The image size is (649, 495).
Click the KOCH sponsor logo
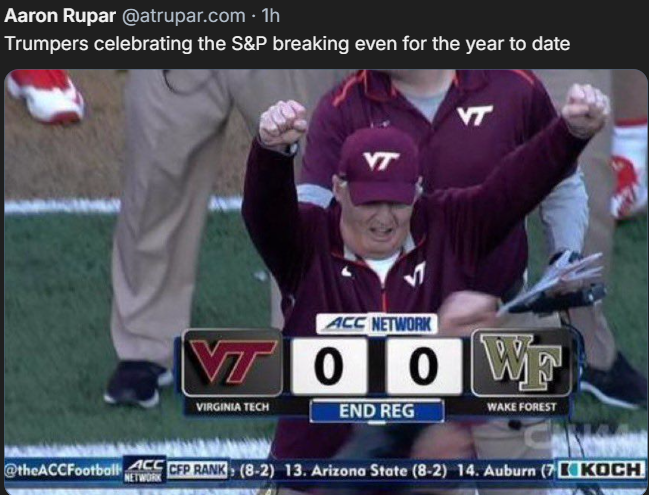tap(601, 470)
